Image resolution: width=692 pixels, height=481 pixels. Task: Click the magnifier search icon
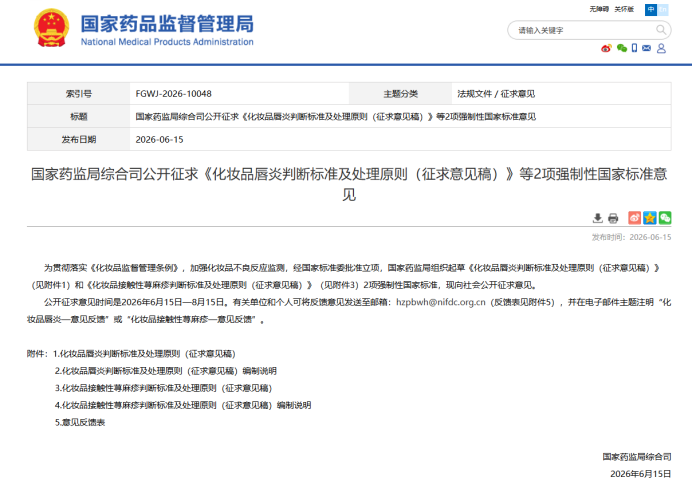(661, 30)
